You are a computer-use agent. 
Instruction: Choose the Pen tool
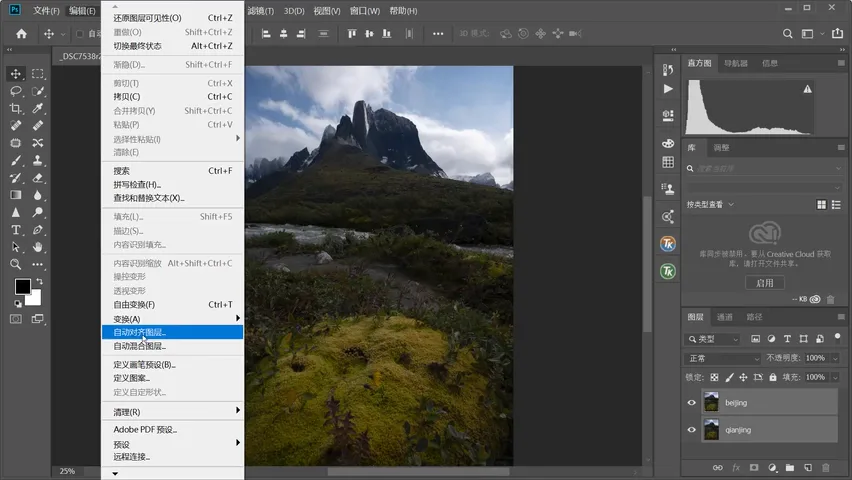37,229
